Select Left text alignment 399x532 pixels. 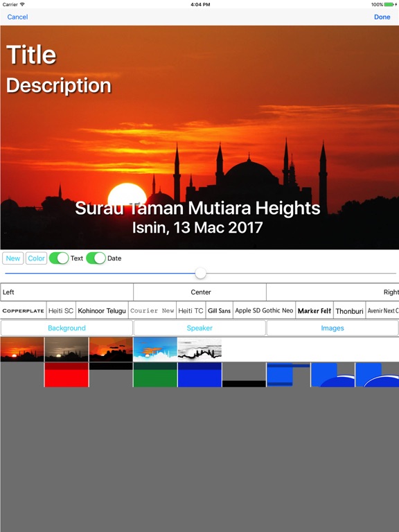coord(66,292)
